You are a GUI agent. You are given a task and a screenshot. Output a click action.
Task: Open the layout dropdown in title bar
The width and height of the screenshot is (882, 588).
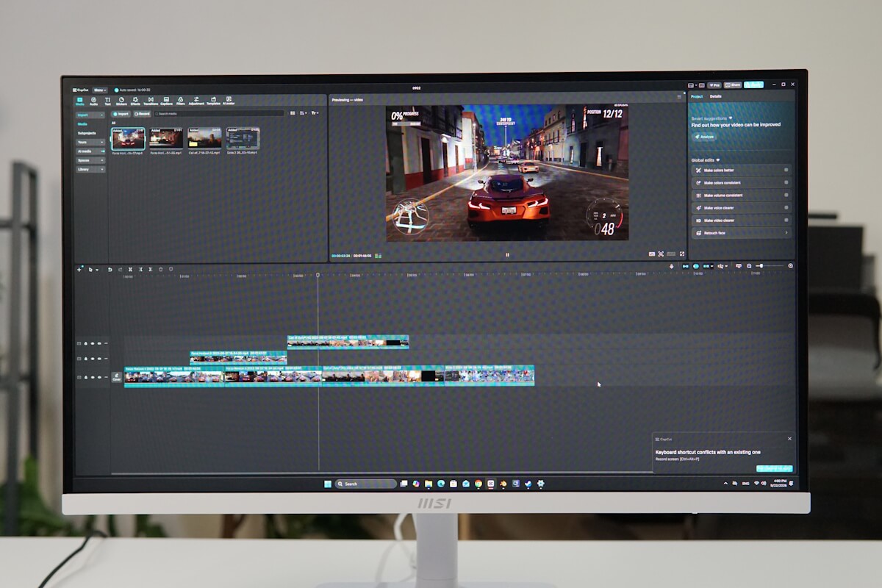(693, 85)
